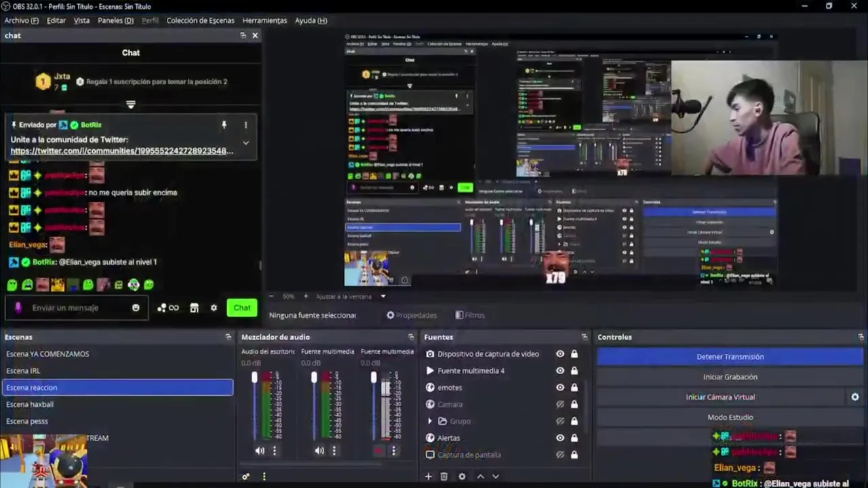Zoom in preview with plus icon
Viewport: 868px width, 488px height.
pyautogui.click(x=306, y=296)
